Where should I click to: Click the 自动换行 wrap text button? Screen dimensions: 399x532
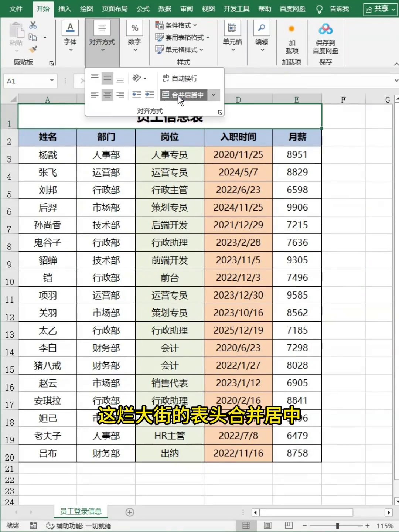(180, 78)
